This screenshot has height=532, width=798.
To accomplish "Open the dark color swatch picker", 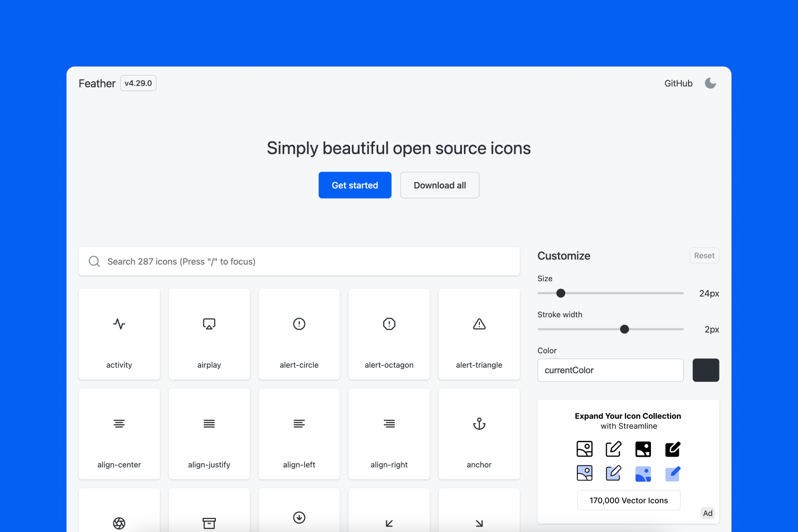I will click(705, 370).
